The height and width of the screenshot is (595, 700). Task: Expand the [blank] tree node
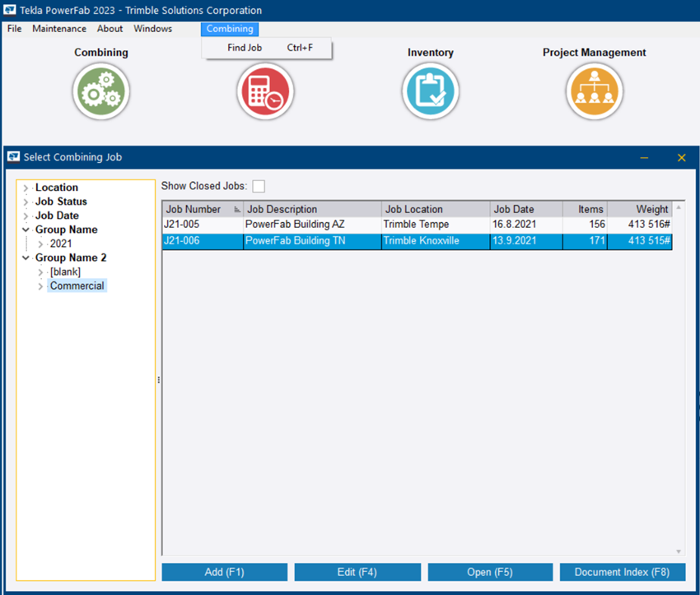pos(40,272)
